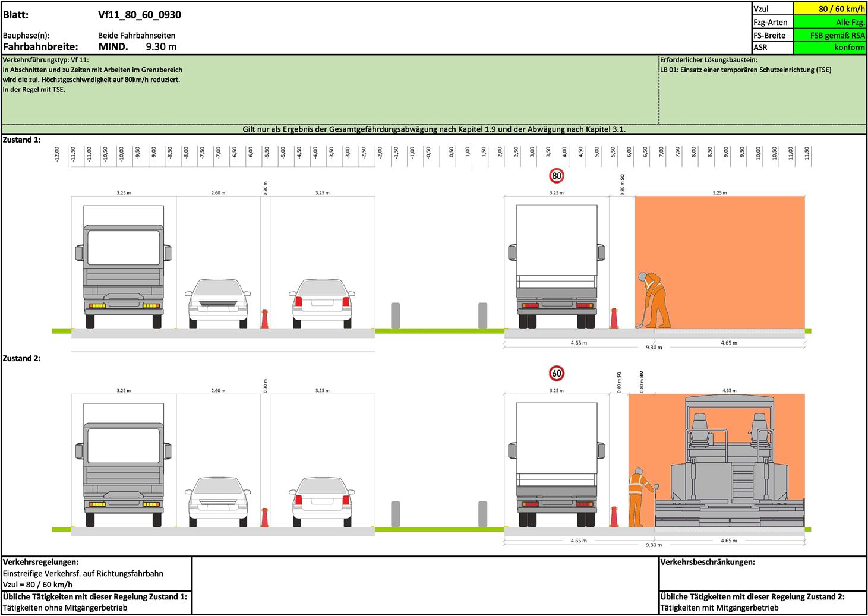Select the sheet name Vf11_80_60_0930
Viewport: 868px width, 616px height.
pyautogui.click(x=140, y=15)
